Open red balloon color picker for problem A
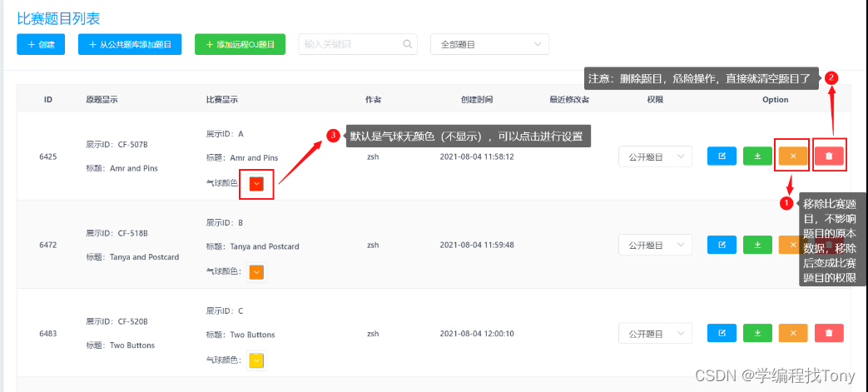This screenshot has width=868, height=392. coord(257,184)
